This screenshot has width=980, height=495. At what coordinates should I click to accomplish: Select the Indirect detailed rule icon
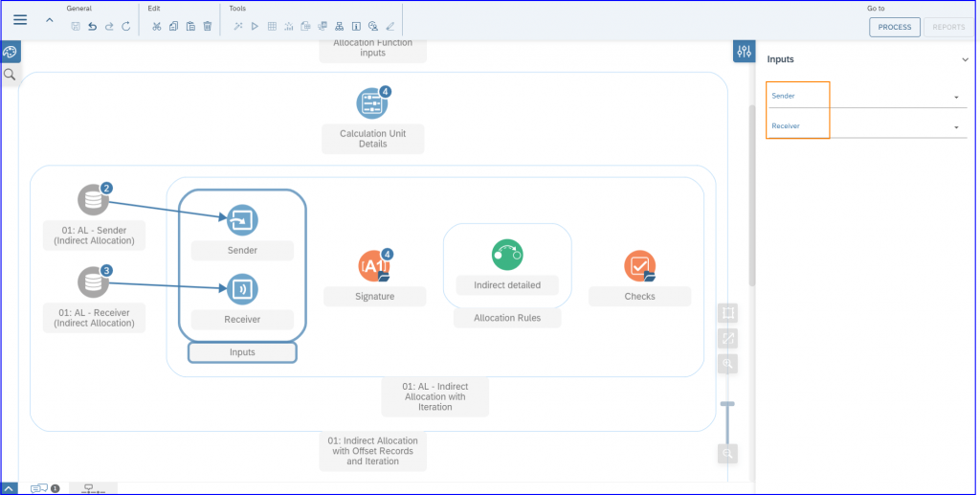point(507,255)
